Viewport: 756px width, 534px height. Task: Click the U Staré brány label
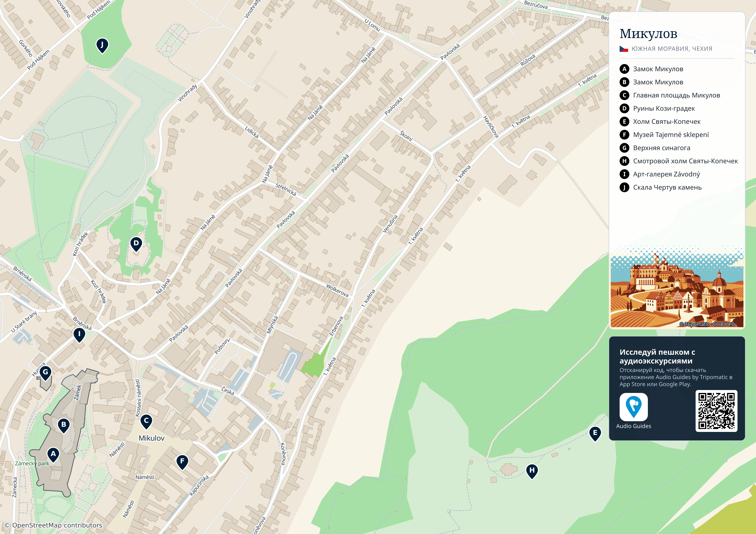coord(24,322)
